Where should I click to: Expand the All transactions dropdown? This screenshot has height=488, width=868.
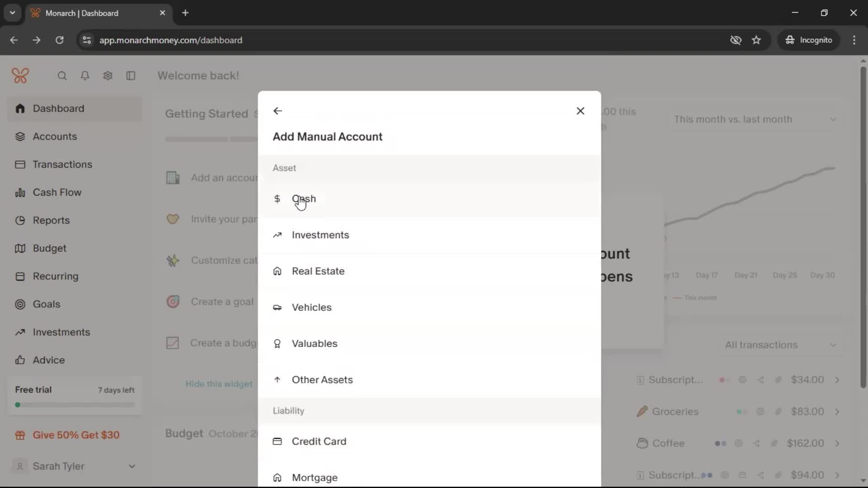[781, 345]
